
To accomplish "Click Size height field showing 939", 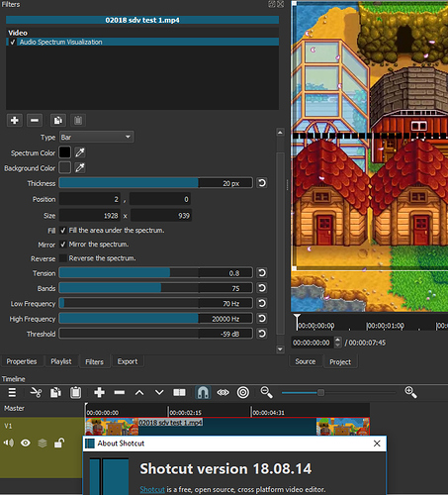I will (161, 216).
